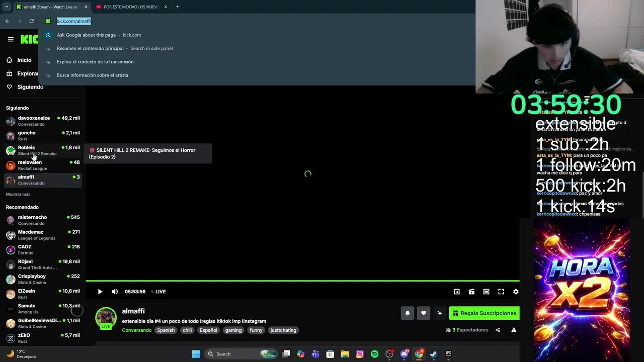Open zEkO recommended channel
The width and height of the screenshot is (644, 362).
[x=43, y=338]
